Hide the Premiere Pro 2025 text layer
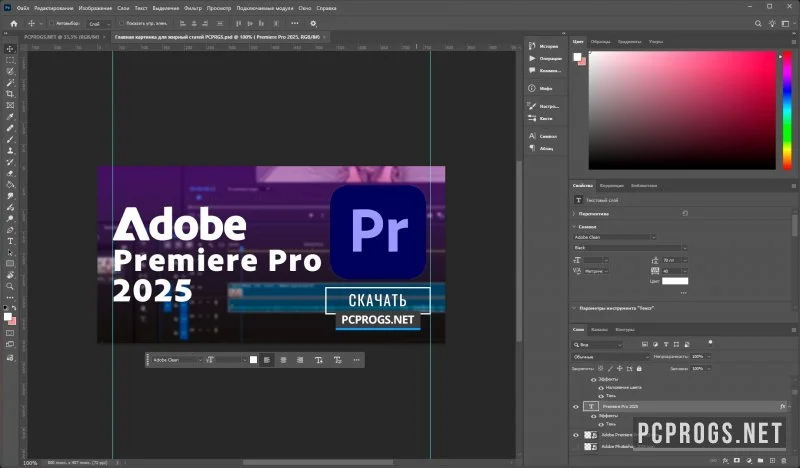 point(576,407)
